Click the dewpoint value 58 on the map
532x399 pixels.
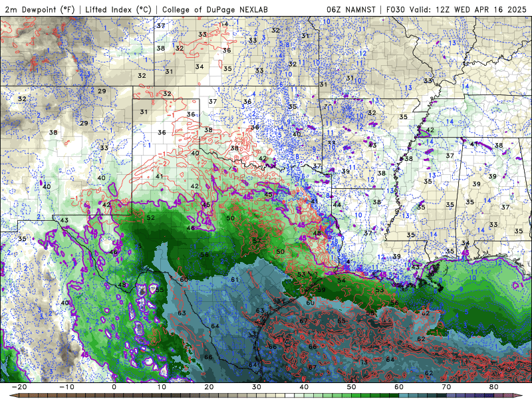point(370,313)
